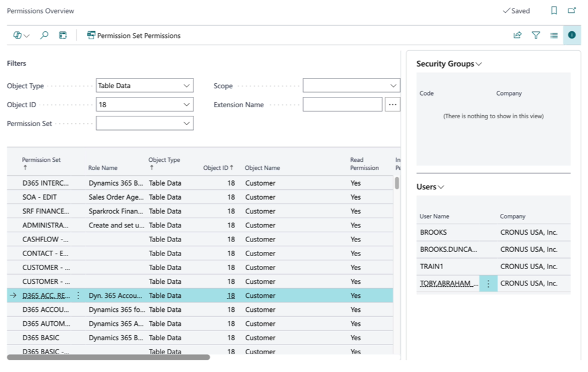Toggle the filter pane icon

coord(536,36)
